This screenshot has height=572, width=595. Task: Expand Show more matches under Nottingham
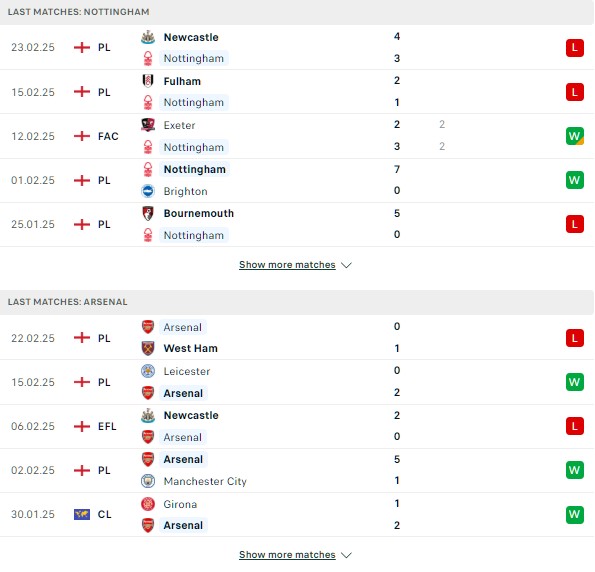click(287, 265)
